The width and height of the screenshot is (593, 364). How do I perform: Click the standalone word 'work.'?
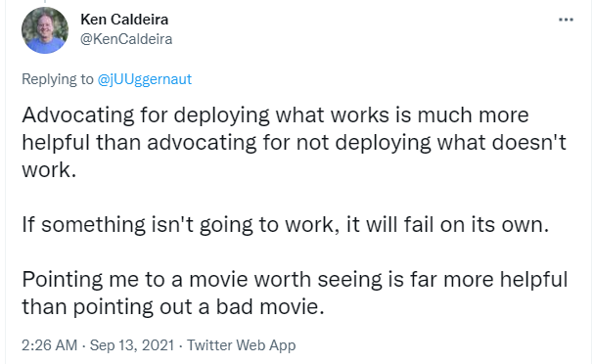(49, 169)
